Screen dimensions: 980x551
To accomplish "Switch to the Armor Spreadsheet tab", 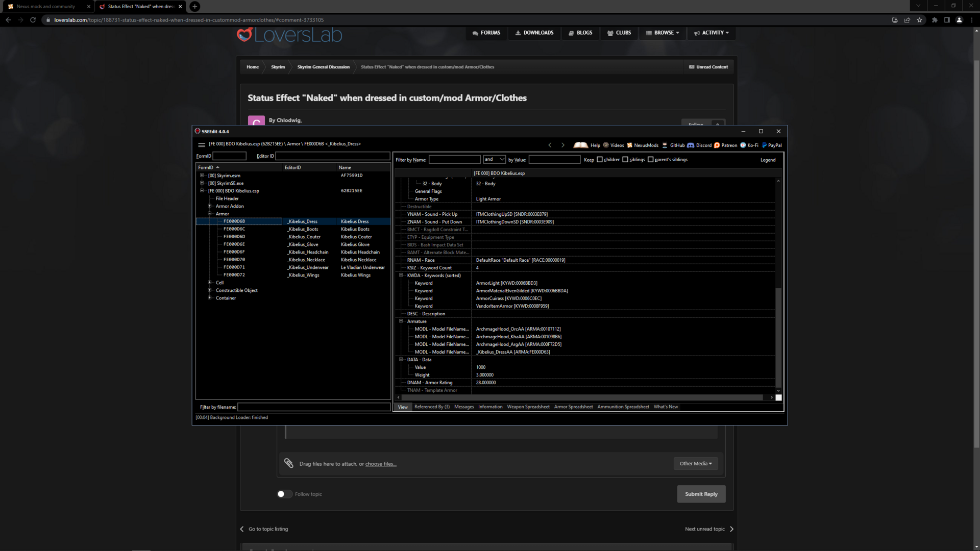I will pyautogui.click(x=574, y=407).
